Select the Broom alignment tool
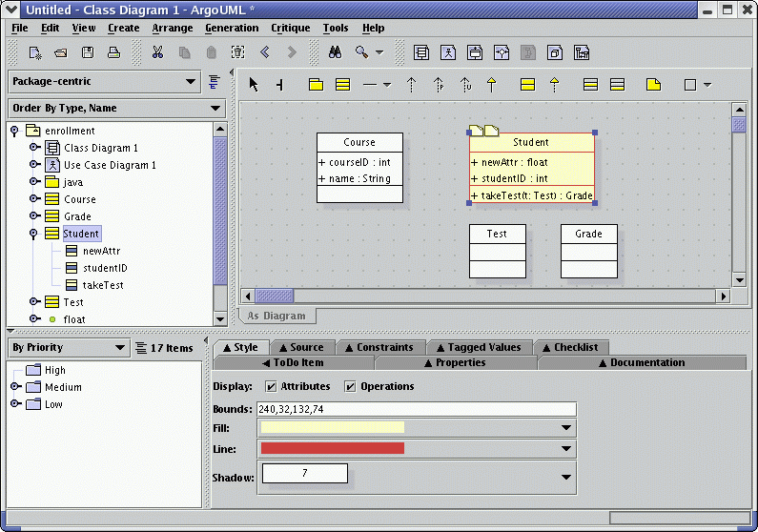The width and height of the screenshot is (758, 532). pyautogui.click(x=280, y=85)
